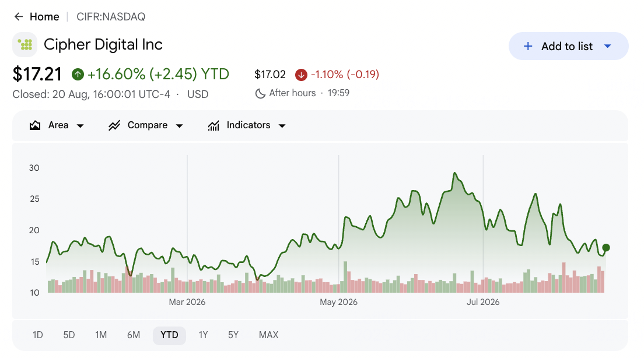Click the Indicators chart icon
644x358 pixels.
point(213,125)
